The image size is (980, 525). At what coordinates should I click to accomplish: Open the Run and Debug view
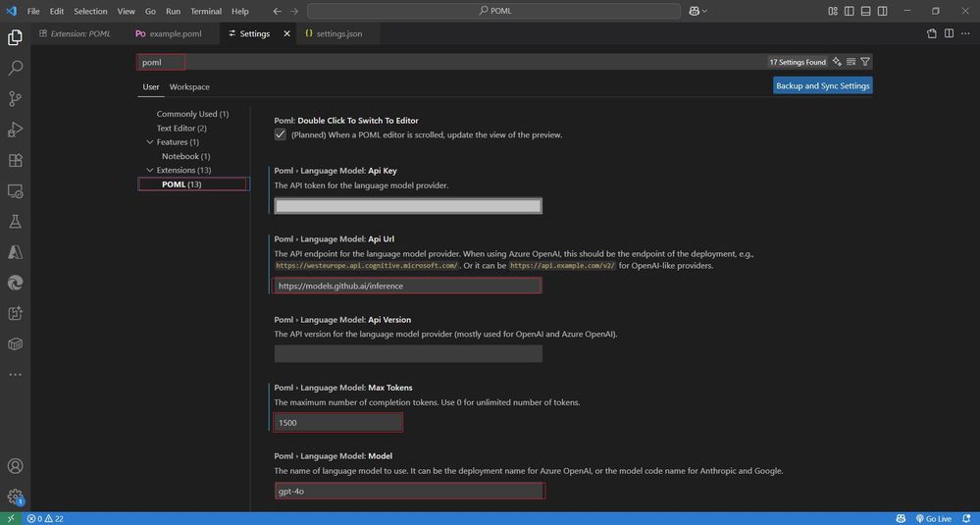(x=15, y=130)
